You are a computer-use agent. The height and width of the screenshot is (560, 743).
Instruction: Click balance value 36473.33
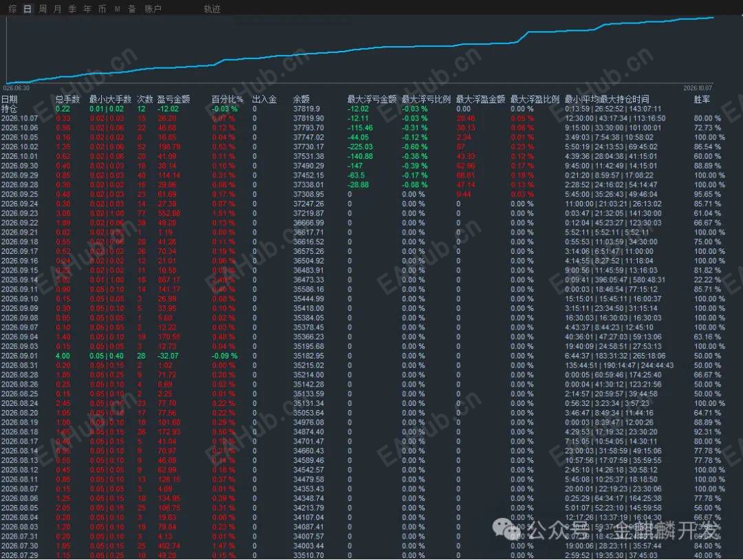[308, 279]
